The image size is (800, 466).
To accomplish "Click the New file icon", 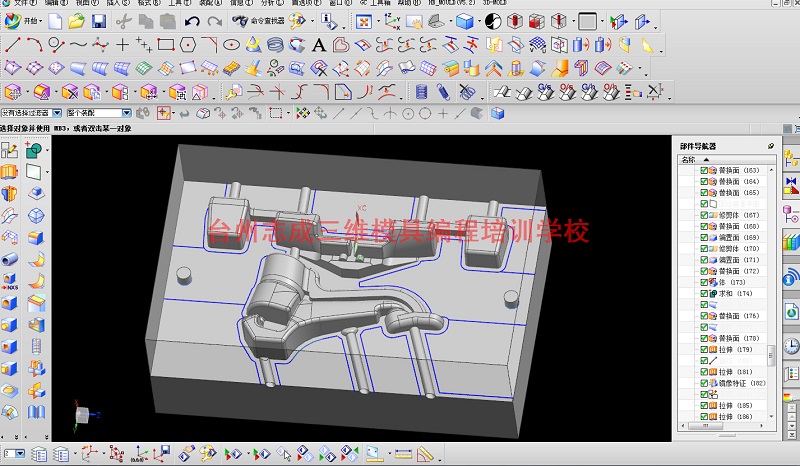I will click(x=55, y=21).
